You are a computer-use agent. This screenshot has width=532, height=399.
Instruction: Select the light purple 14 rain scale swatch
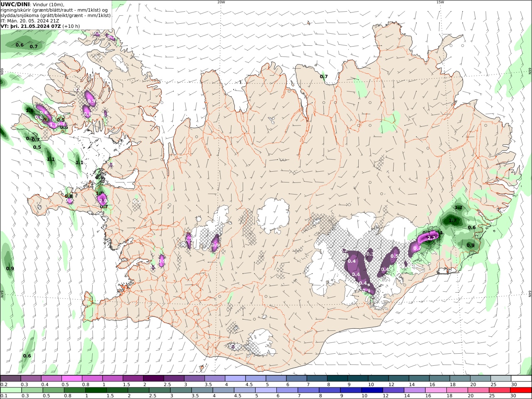tap(415, 390)
